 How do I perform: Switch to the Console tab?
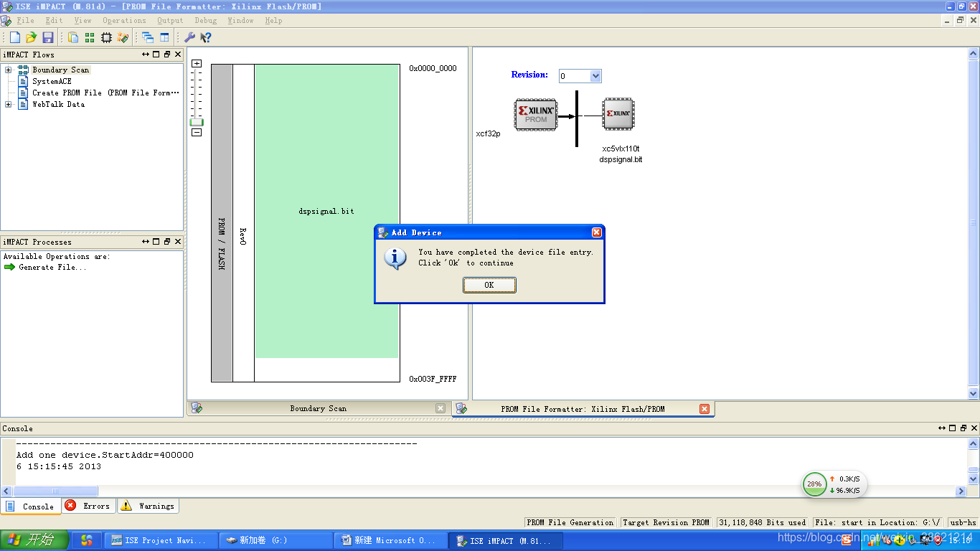click(x=30, y=506)
